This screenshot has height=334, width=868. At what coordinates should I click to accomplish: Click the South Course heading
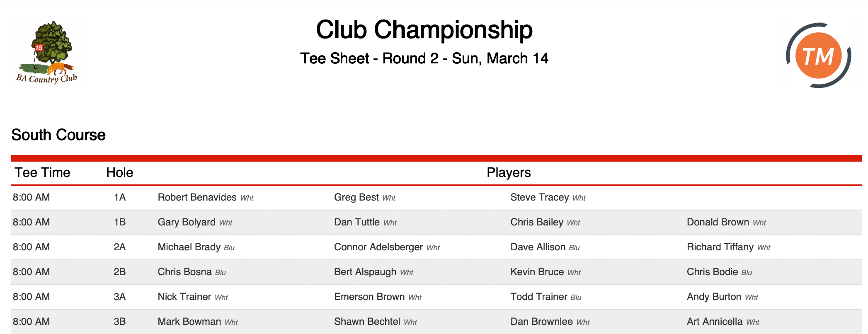coord(58,135)
